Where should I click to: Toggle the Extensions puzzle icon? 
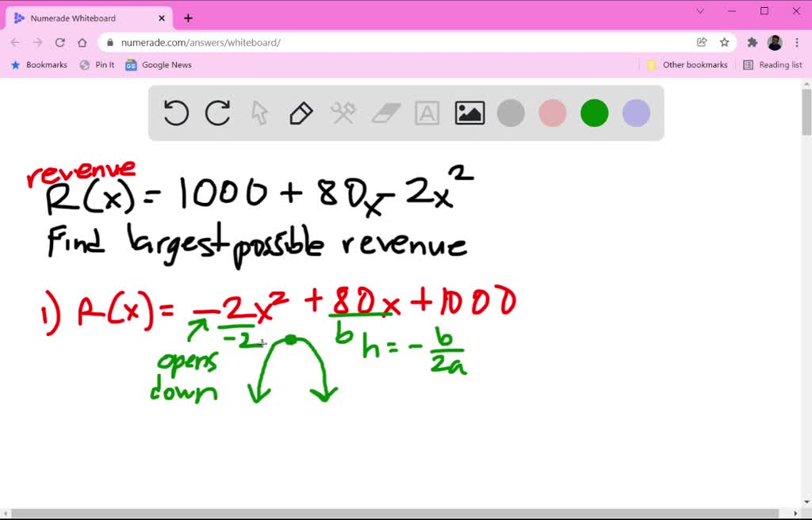click(751, 42)
